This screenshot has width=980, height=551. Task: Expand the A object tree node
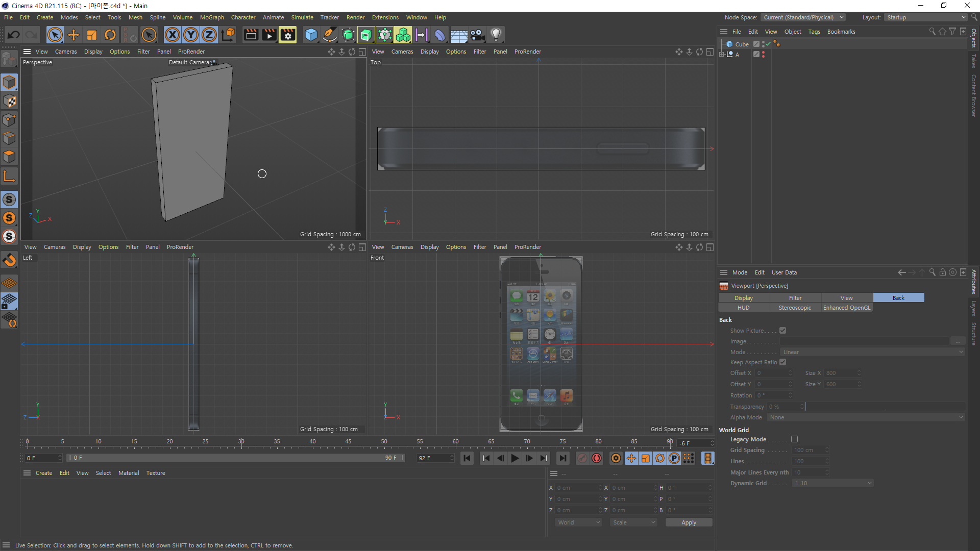click(x=722, y=54)
